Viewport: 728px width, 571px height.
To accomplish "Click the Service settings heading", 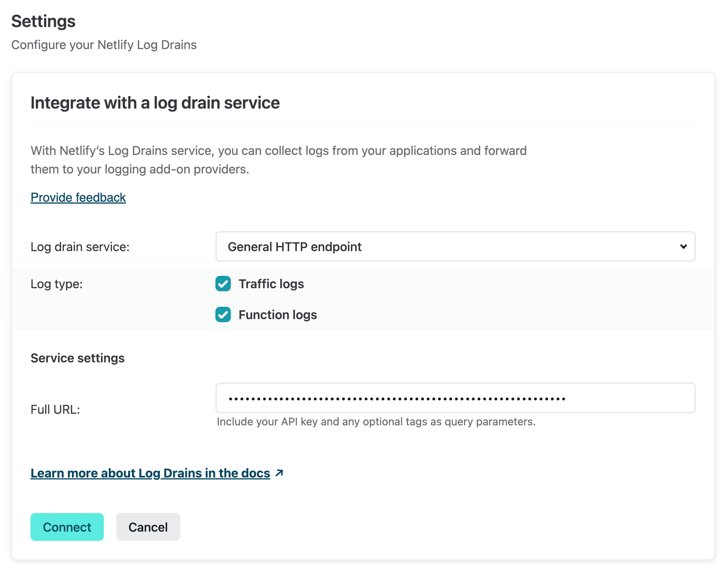I will click(78, 358).
